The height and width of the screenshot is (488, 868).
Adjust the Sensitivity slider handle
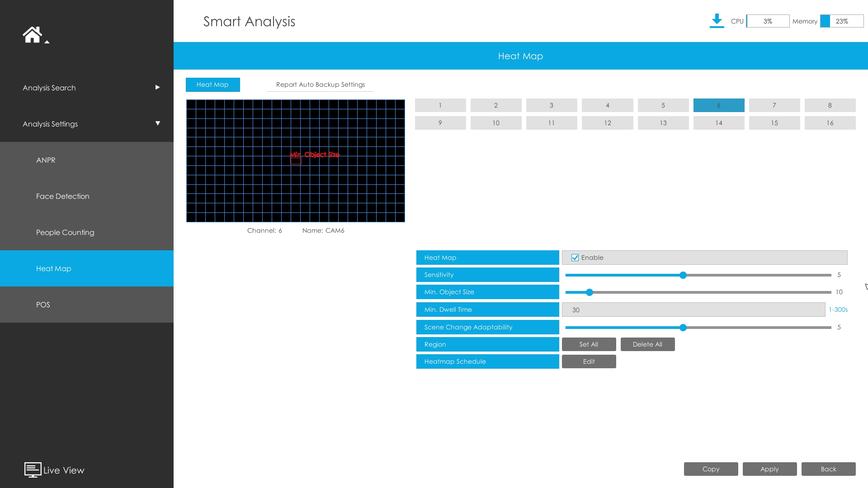coord(683,275)
